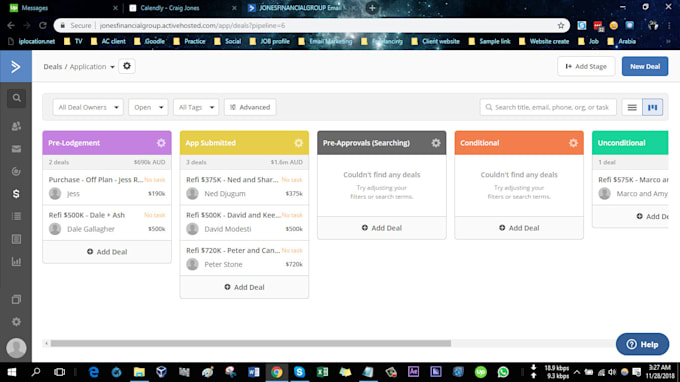This screenshot has height=382, width=680.
Task: Open the Windows Start menu
Action: click(x=12, y=372)
